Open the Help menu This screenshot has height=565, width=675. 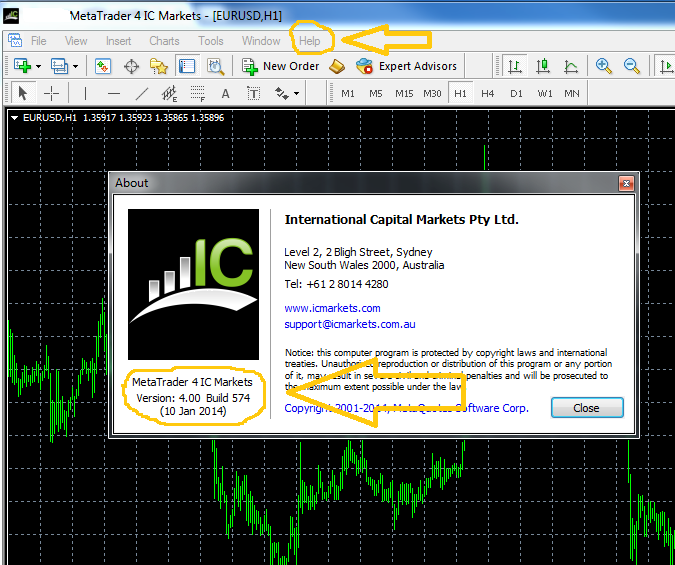(x=310, y=41)
